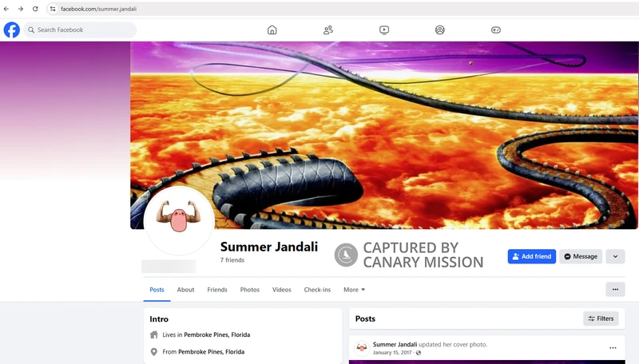The width and height of the screenshot is (639, 364).
Task: Open the three-dot menu on tab bar
Action: (615, 290)
